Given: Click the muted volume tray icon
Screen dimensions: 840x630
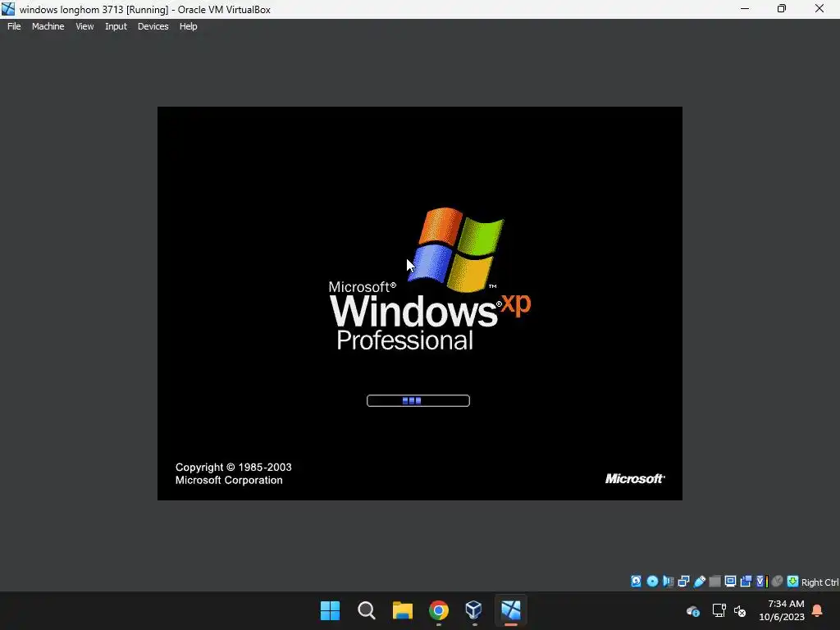Looking at the screenshot, I should pos(740,610).
